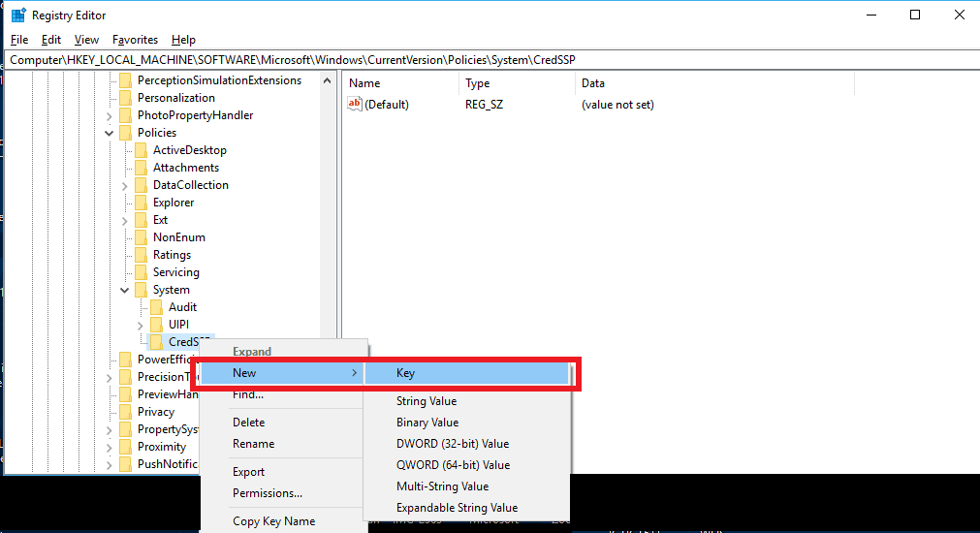Select the Attachments folder icon
This screenshot has height=533, width=980.
coord(142,168)
